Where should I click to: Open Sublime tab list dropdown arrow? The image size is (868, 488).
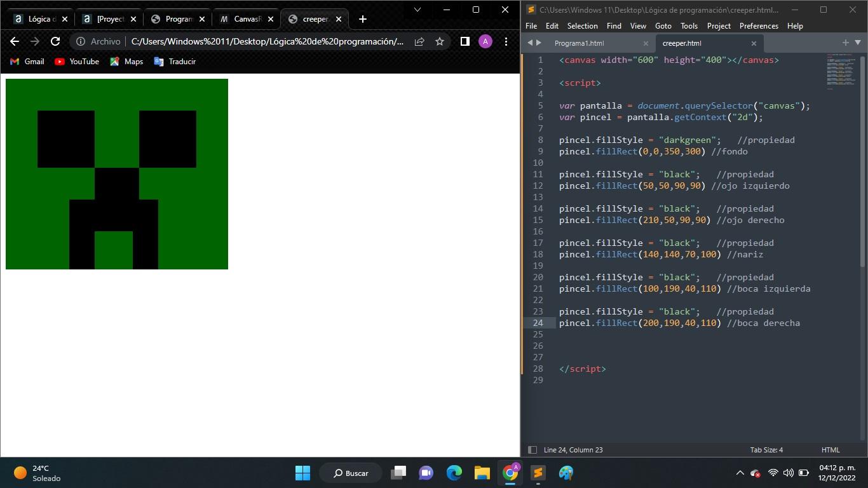(857, 43)
